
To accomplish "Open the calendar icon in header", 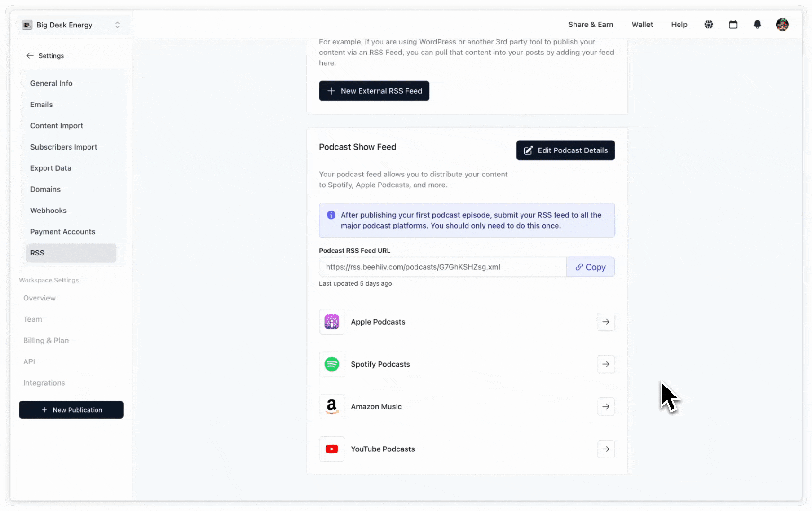I will (733, 25).
